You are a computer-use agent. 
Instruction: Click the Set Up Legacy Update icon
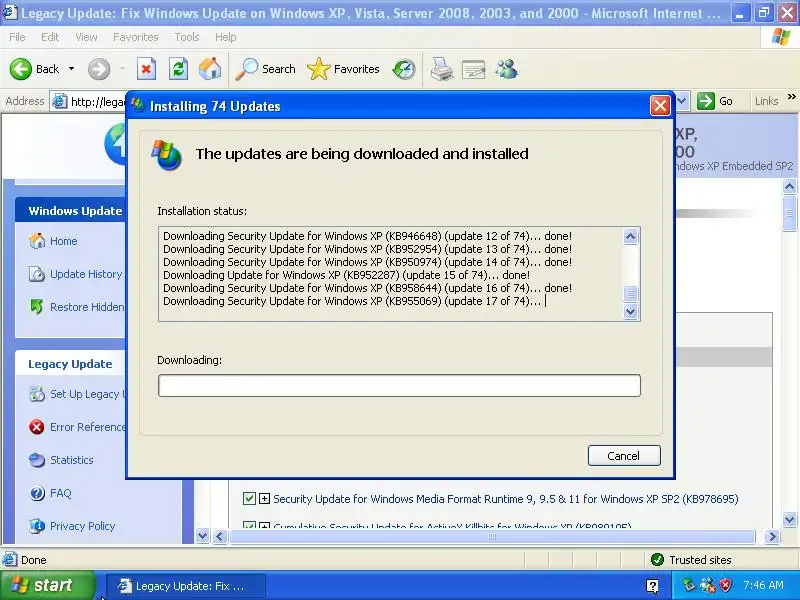37,394
